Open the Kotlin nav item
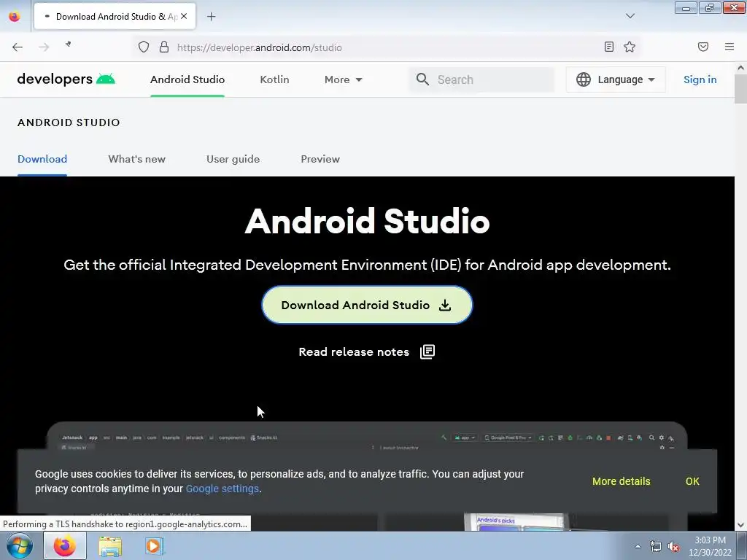This screenshot has width=747, height=560. click(x=274, y=79)
